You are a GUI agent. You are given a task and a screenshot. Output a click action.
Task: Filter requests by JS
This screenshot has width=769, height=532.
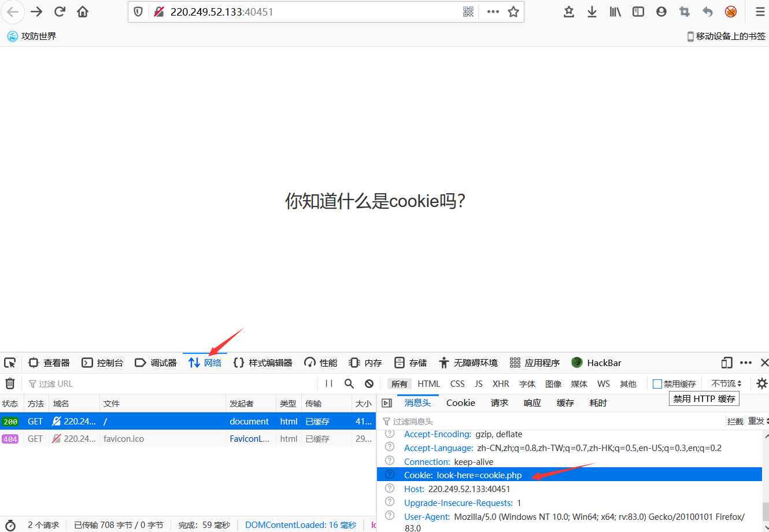click(x=479, y=383)
